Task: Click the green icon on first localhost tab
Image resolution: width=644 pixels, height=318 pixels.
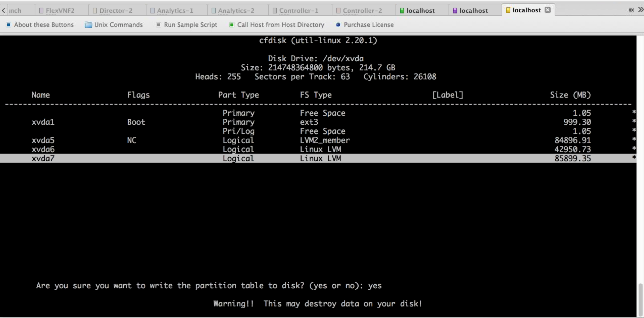Action: [402, 10]
